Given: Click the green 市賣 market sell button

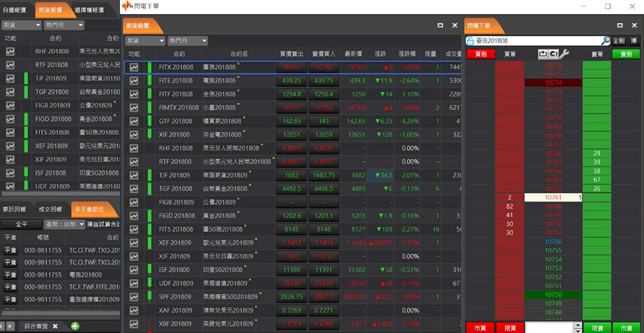Looking at the screenshot, I should click(626, 327).
